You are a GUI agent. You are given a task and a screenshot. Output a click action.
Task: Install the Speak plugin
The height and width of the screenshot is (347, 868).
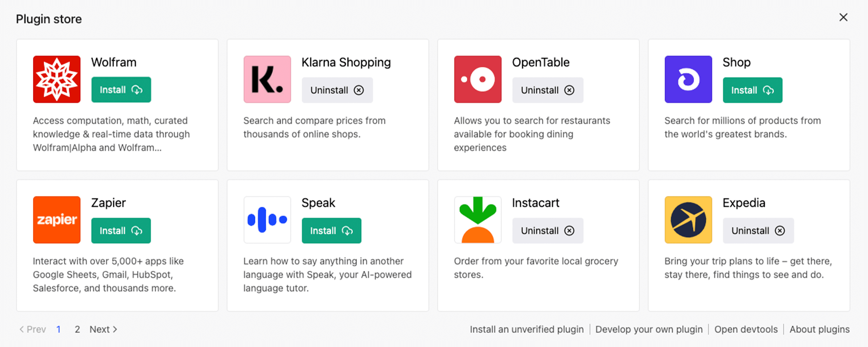pyautogui.click(x=331, y=231)
